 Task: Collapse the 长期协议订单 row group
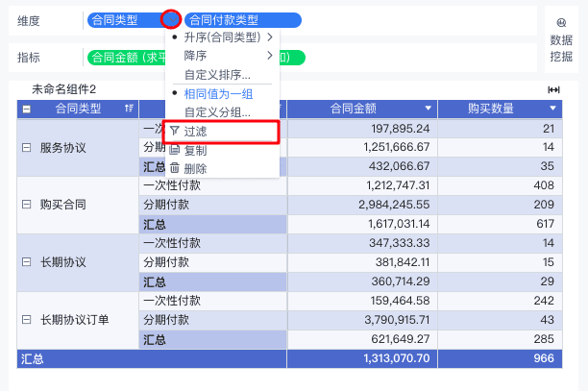pos(27,319)
